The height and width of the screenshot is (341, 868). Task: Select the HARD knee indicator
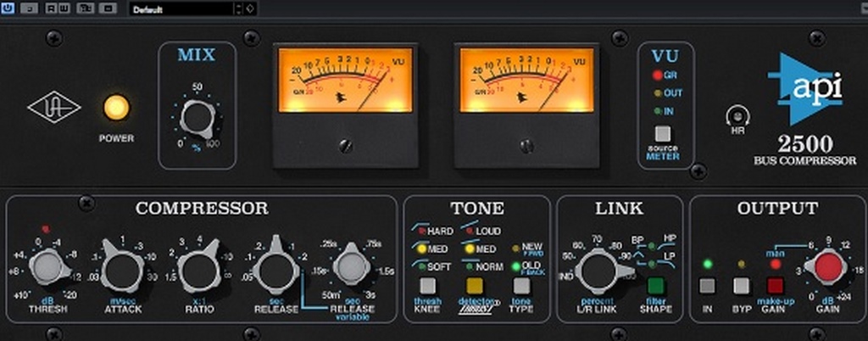(x=422, y=231)
